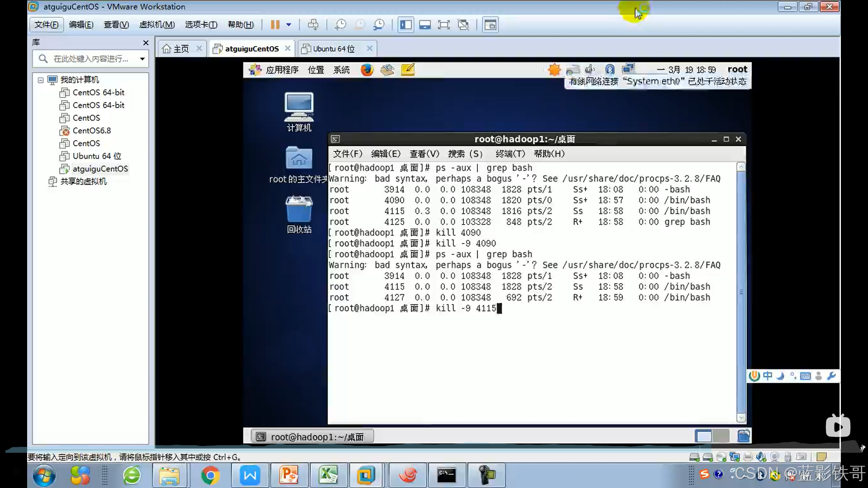Click the revert to snapshot toolbar icon
868x488 pixels.
coord(360,25)
